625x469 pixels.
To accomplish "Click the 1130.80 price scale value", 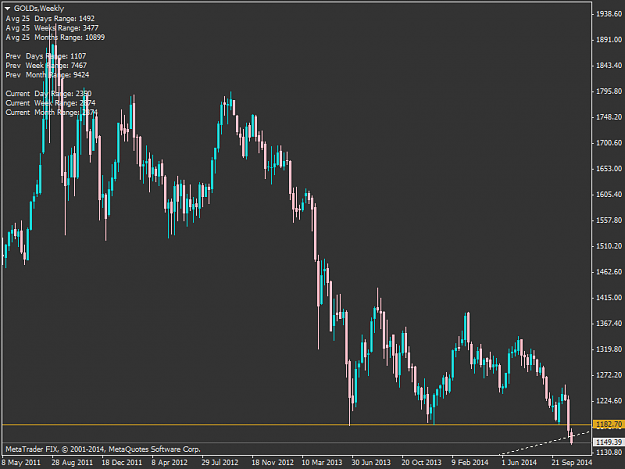I will click(x=609, y=452).
